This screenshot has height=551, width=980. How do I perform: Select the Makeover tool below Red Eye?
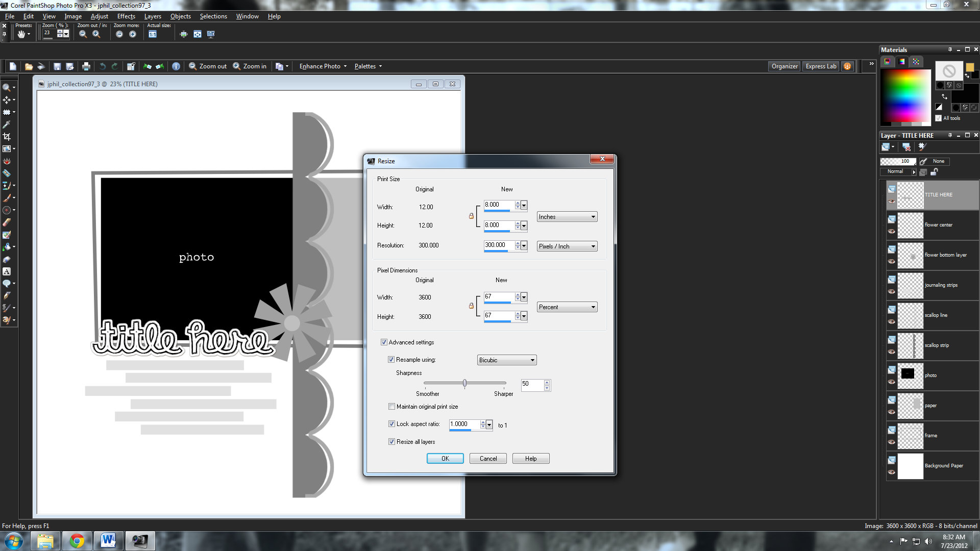pos(7,173)
